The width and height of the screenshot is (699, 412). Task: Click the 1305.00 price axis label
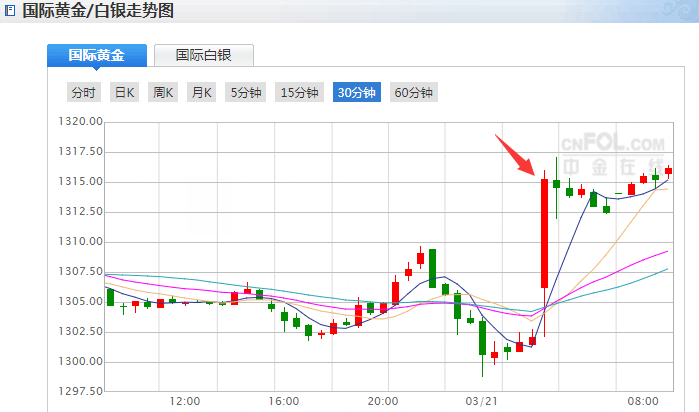coord(81,301)
